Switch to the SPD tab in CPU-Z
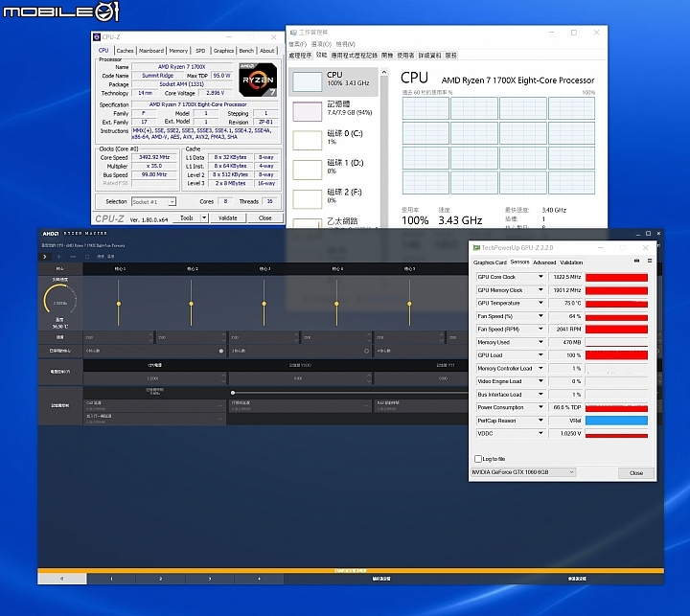This screenshot has height=616, width=690. click(200, 51)
